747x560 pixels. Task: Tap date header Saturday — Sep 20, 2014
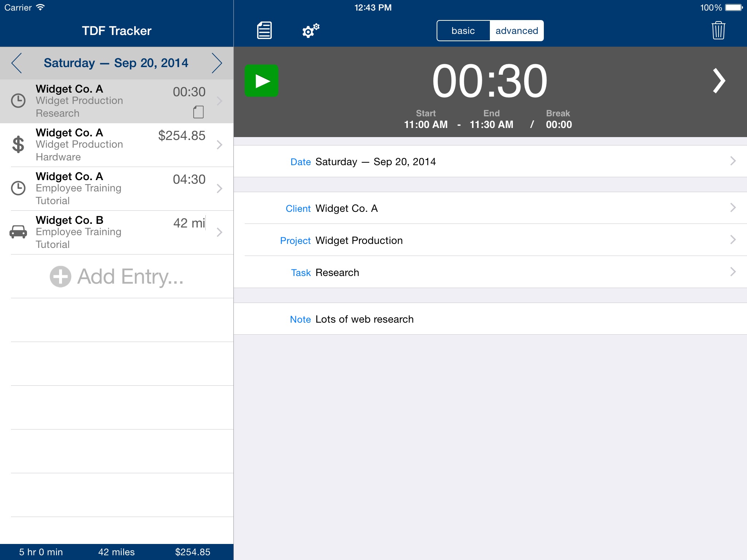(116, 63)
